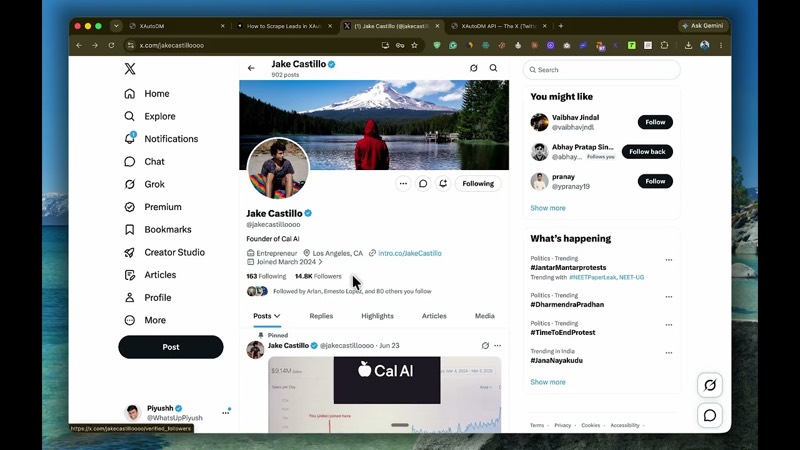Image resolution: width=800 pixels, height=450 pixels.
Task: Open floating chat button
Action: pos(710,415)
